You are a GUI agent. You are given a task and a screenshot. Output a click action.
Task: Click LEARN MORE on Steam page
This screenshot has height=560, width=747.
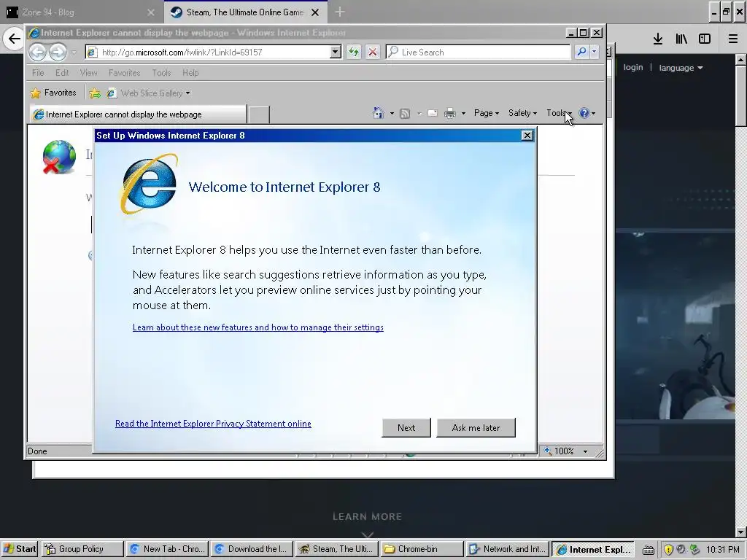pos(368,517)
